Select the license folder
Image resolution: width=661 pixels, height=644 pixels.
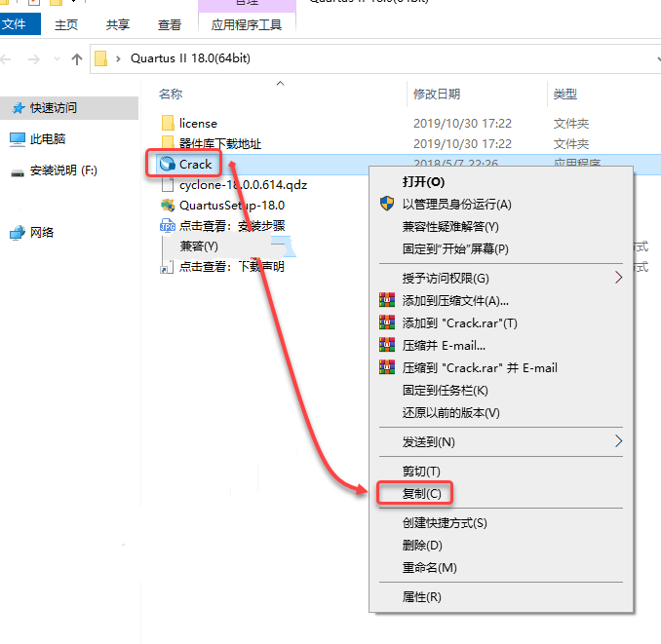coord(198,124)
